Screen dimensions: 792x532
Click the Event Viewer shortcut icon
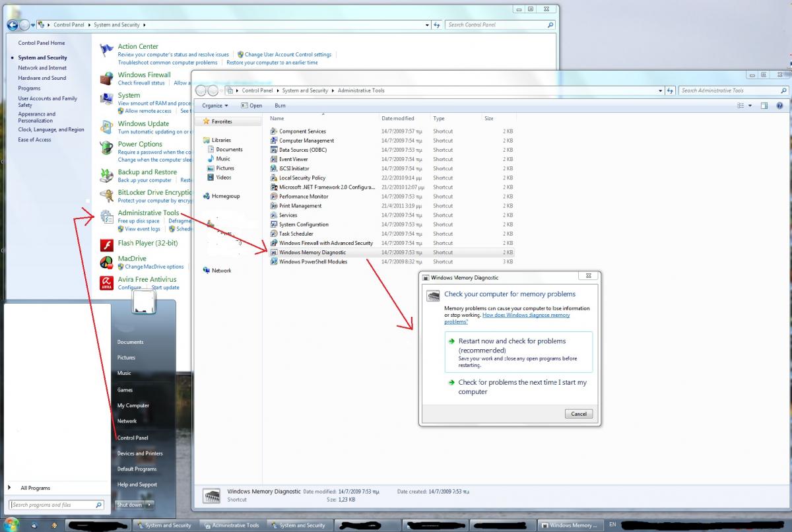(x=274, y=159)
